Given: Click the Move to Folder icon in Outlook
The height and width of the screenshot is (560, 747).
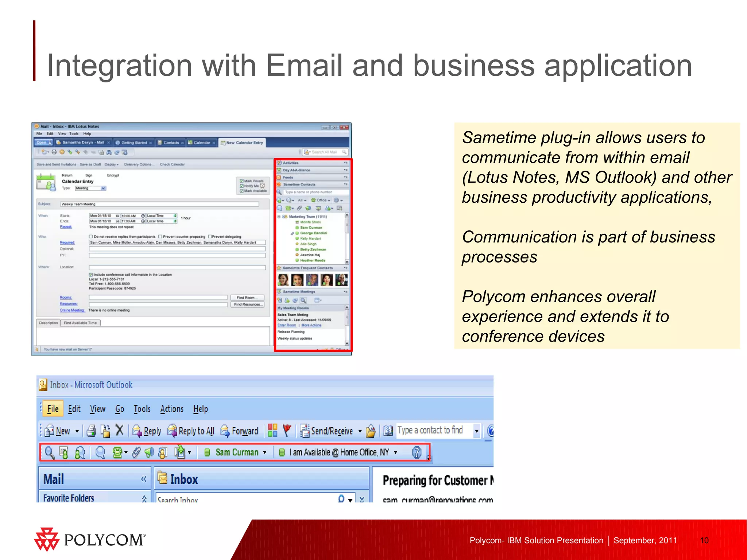Looking at the screenshot, I should click(x=105, y=431).
